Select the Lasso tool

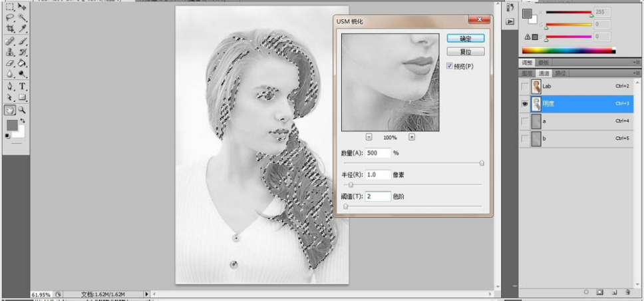tap(10, 17)
